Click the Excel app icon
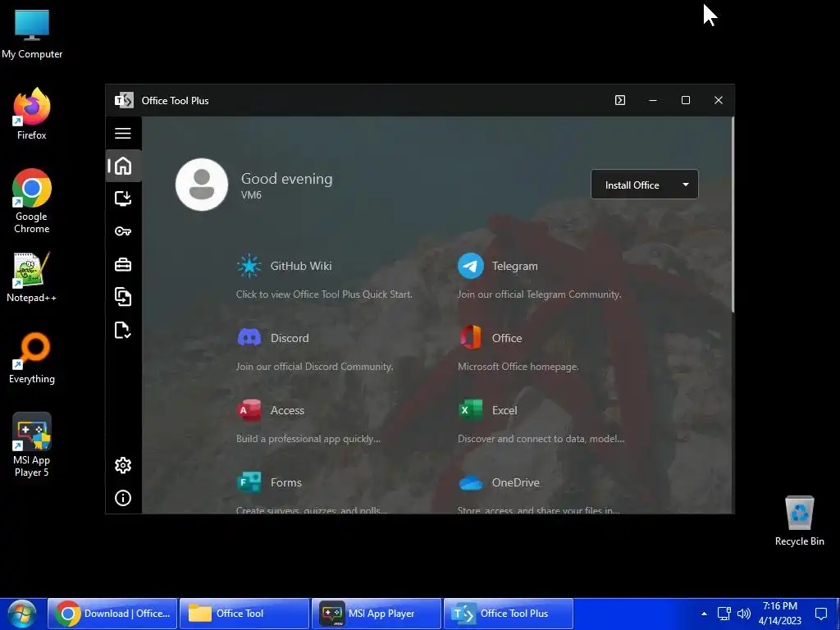This screenshot has width=840, height=630. click(x=470, y=410)
